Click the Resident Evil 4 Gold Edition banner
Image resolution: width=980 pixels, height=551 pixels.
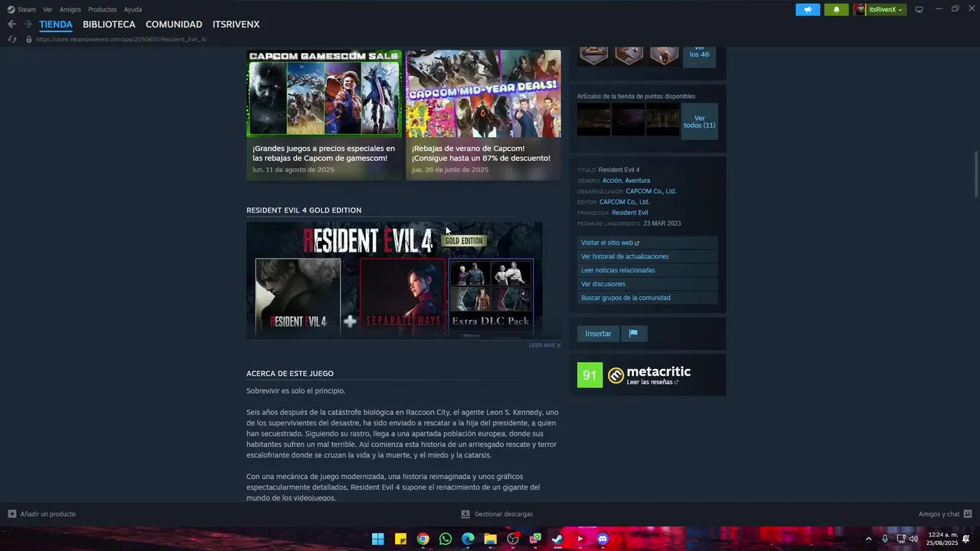(x=394, y=280)
